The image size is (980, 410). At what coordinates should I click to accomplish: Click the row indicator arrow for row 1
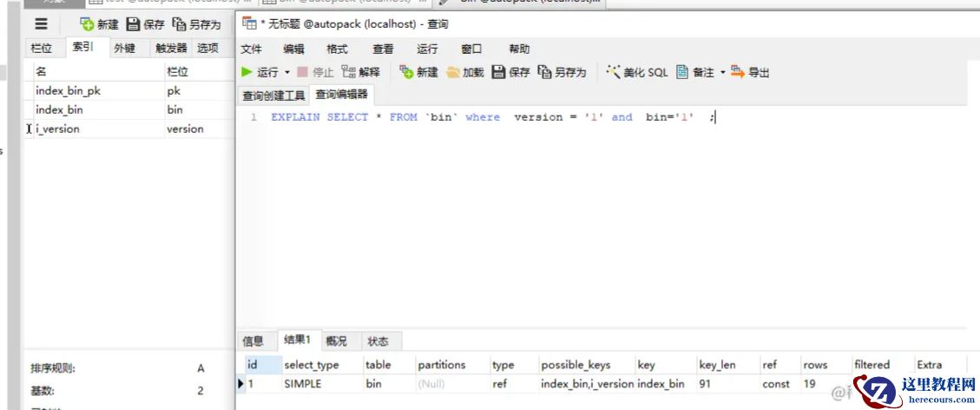click(240, 384)
